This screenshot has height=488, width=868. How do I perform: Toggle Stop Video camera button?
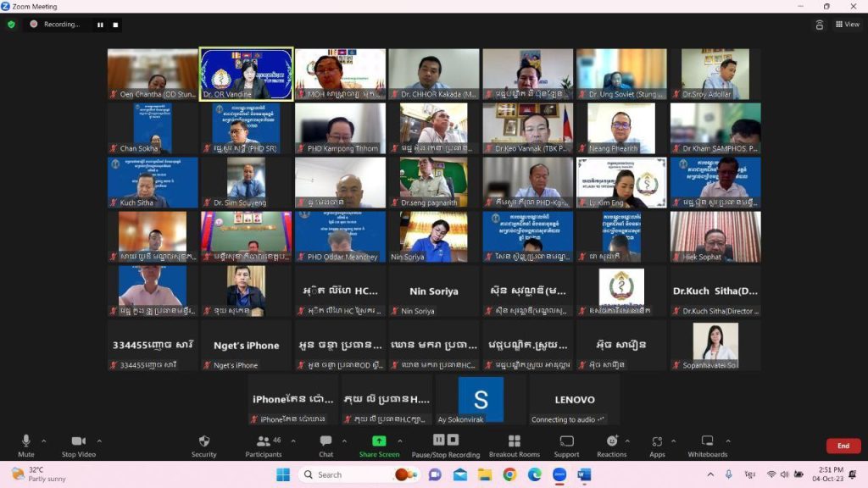(x=79, y=445)
